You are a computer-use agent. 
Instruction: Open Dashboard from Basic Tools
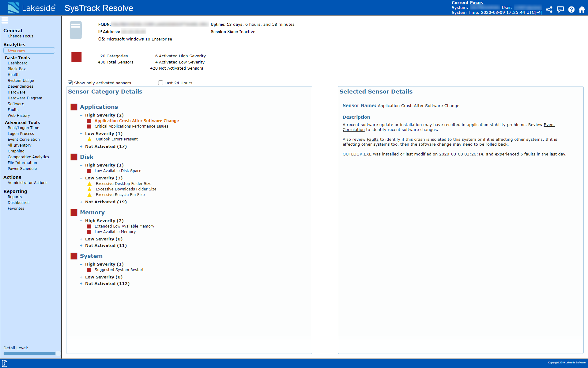click(17, 63)
